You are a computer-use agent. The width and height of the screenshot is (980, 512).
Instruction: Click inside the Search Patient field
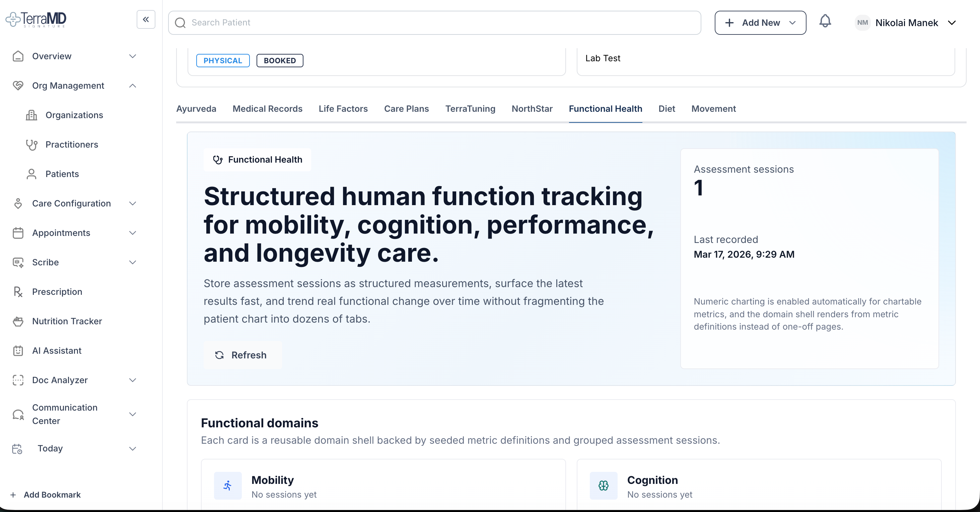pyautogui.click(x=380, y=22)
